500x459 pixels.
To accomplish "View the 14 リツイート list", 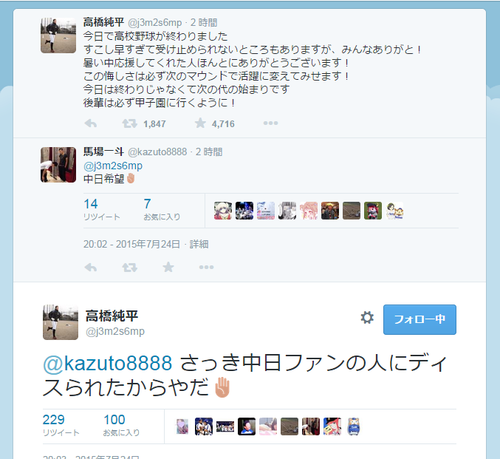I will [x=101, y=210].
